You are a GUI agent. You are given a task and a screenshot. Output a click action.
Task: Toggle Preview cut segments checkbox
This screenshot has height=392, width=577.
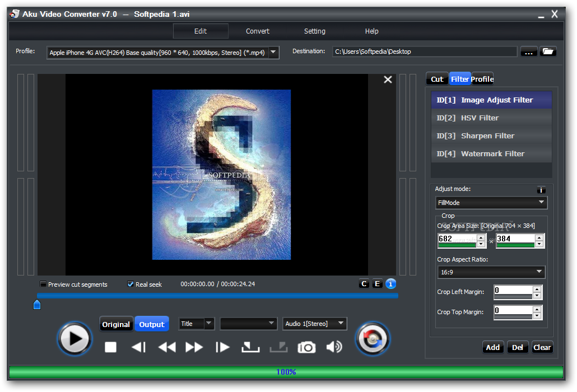coord(43,284)
